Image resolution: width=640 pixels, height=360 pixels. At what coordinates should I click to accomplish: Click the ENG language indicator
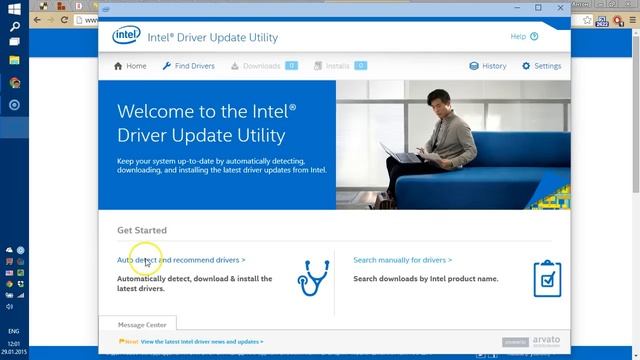[x=13, y=331]
